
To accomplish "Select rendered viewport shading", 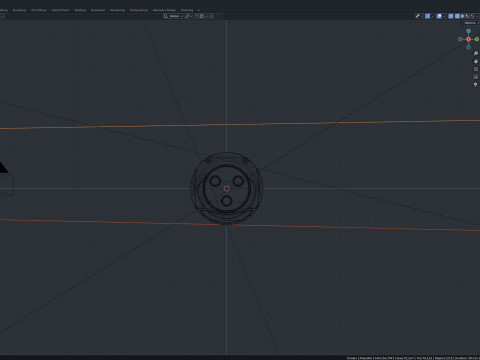I will tap(472, 16).
